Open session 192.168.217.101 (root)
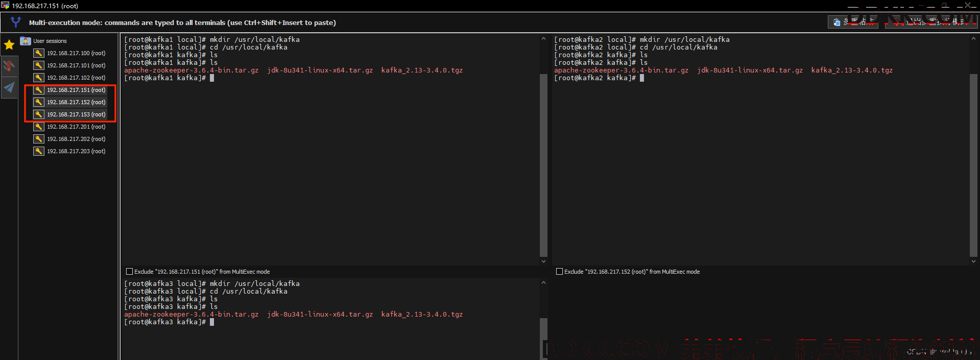Viewport: 980px width, 360px height. click(x=76, y=65)
